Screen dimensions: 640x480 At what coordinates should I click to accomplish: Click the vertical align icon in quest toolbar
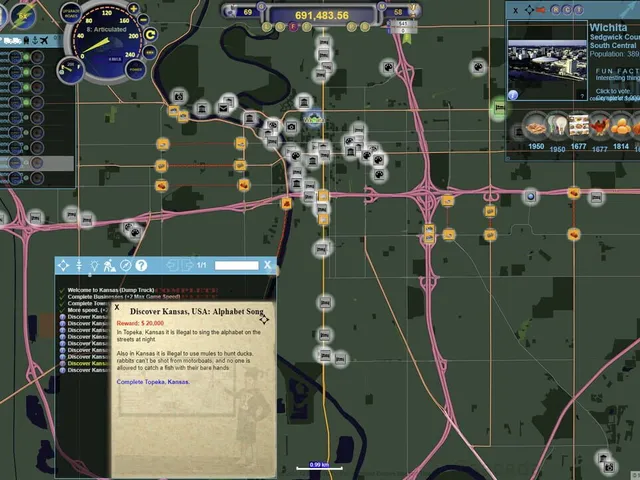point(79,266)
